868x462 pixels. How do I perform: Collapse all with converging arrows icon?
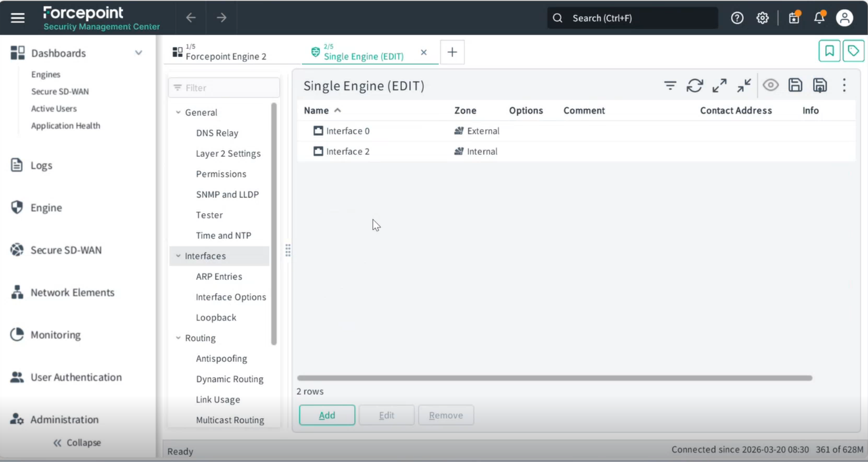click(x=744, y=85)
